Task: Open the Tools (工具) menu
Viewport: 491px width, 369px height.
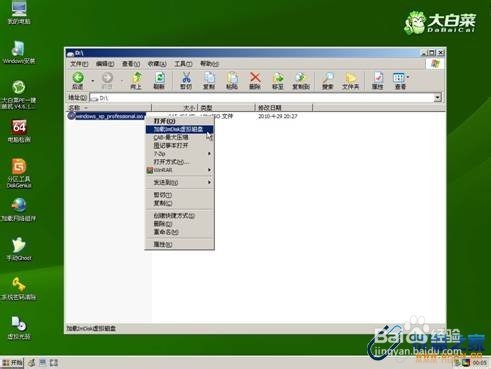Action: click(183, 63)
